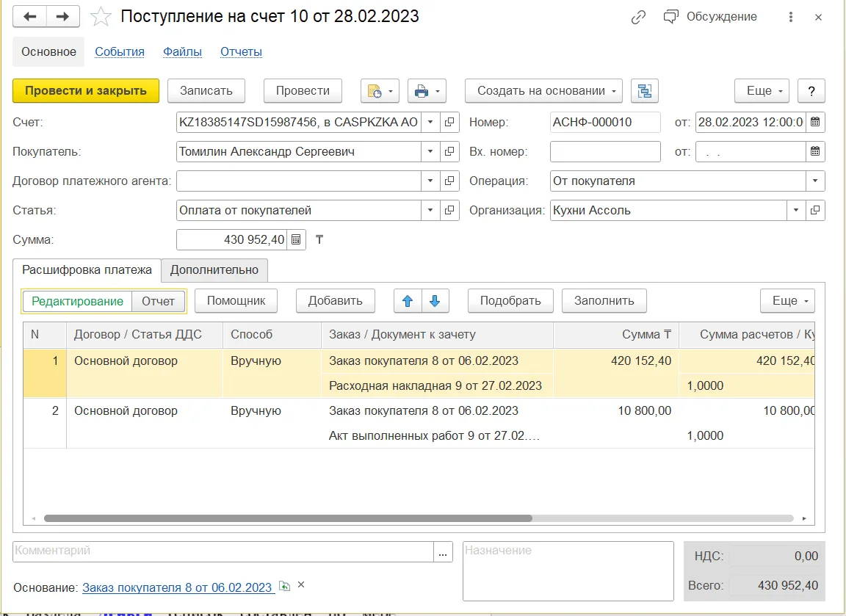846x616 pixels.
Task: Open the События tab
Action: pyautogui.click(x=120, y=52)
